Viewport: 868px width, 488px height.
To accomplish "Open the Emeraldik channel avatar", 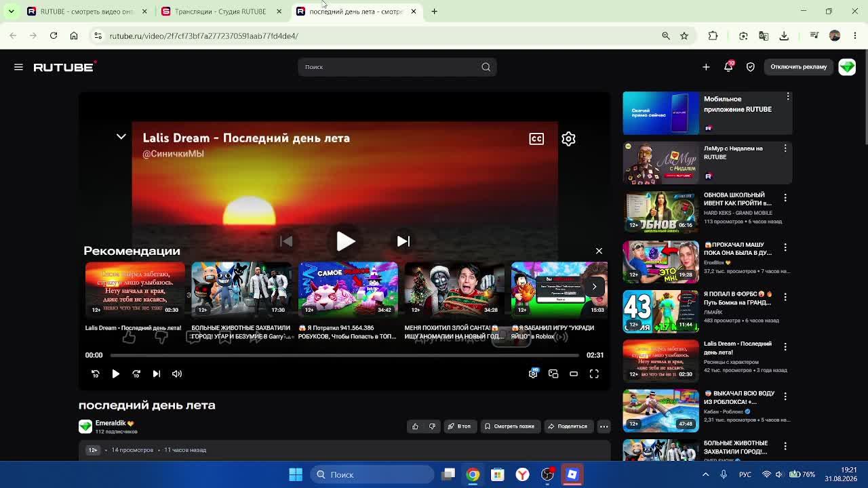I will [85, 426].
